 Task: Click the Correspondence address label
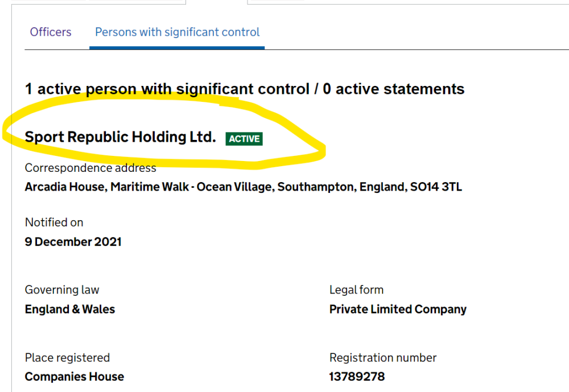click(x=90, y=168)
